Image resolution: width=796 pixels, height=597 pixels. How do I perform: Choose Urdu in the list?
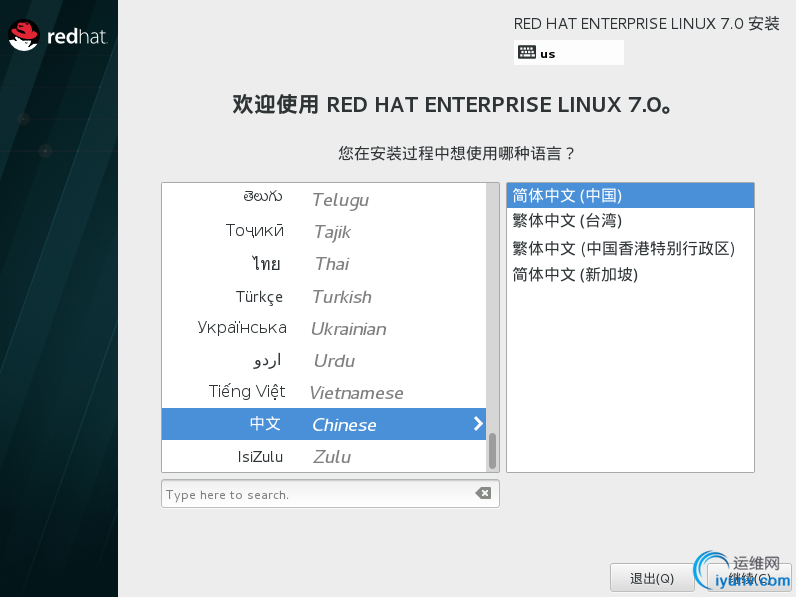tap(324, 360)
